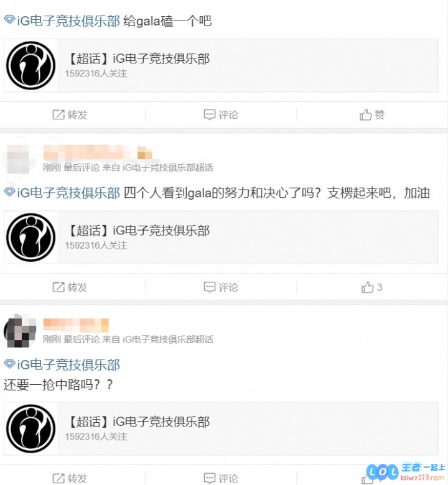Open the iG logo thumbnail in first super-topic card
Viewport: 448px width, 485px height.
(30, 65)
